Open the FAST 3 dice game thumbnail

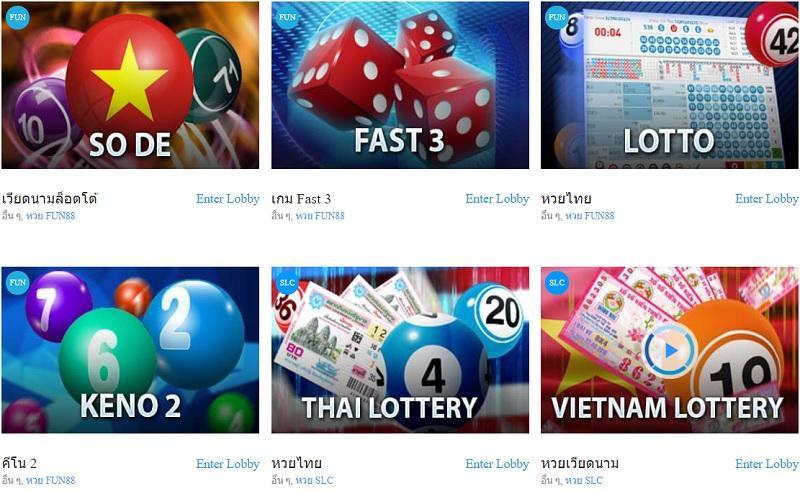(x=400, y=85)
